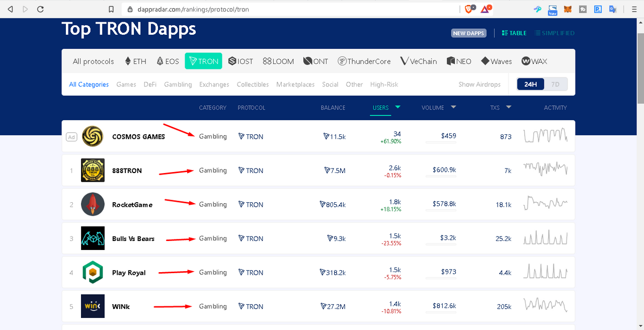Click the Bulls Vs Bears logo

tap(93, 238)
